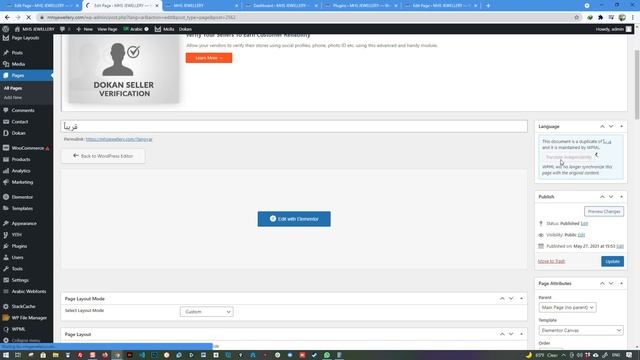
Task: Stop page loading in browser toolbar
Action: (x=28, y=18)
